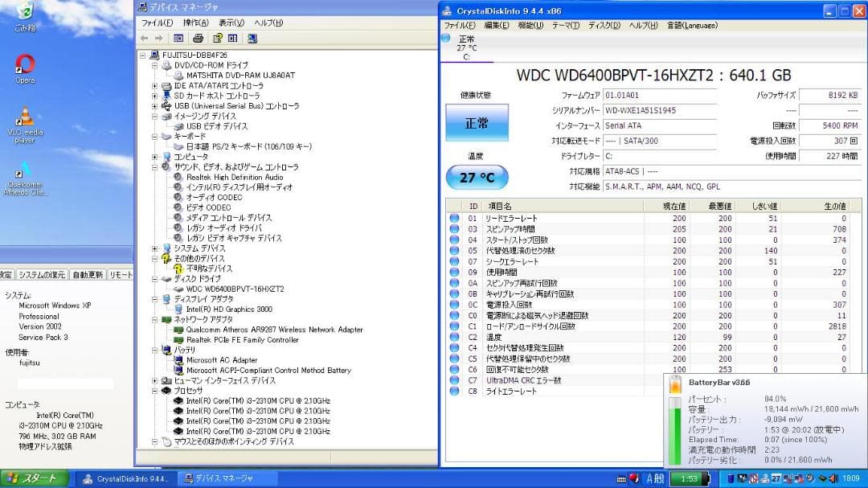
Task: Collapse the プロセッサ node
Action: tap(155, 391)
